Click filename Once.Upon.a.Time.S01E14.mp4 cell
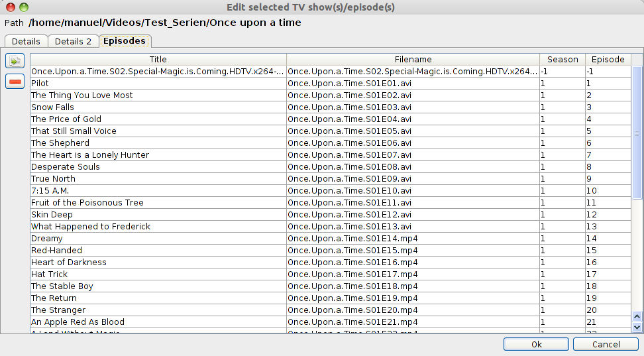Viewport: 644px width, 356px height. (x=413, y=239)
